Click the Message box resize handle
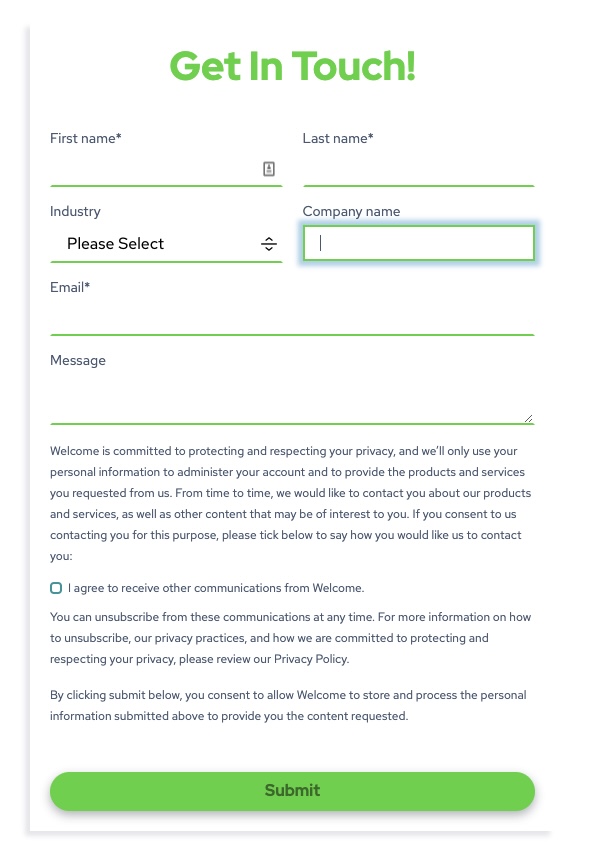The height and width of the screenshot is (851, 597). [529, 418]
